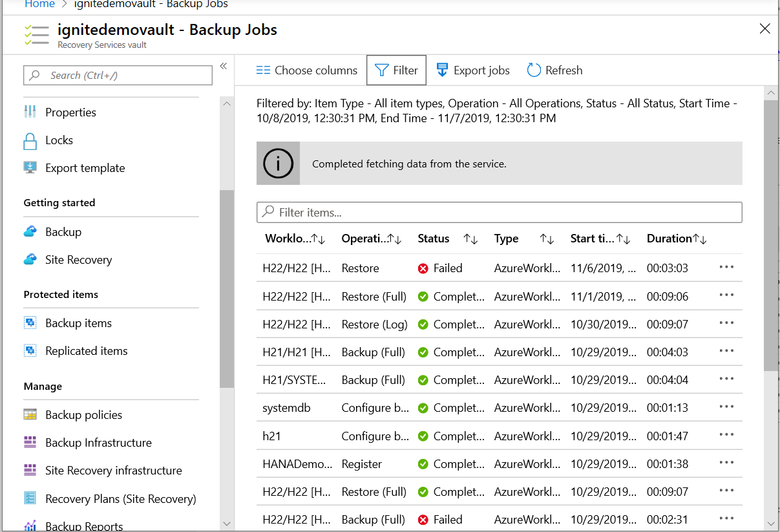Click the Export template icon
The width and height of the screenshot is (780, 532).
(31, 167)
